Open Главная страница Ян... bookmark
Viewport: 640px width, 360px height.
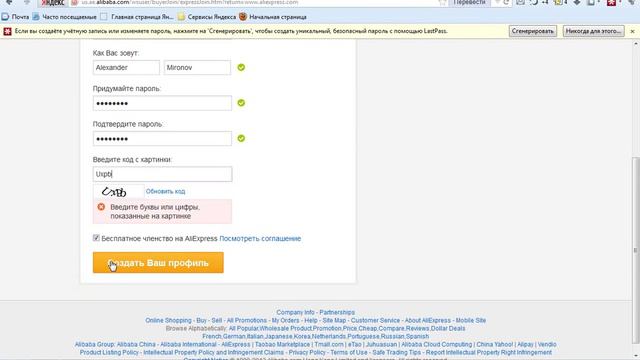click(137, 17)
